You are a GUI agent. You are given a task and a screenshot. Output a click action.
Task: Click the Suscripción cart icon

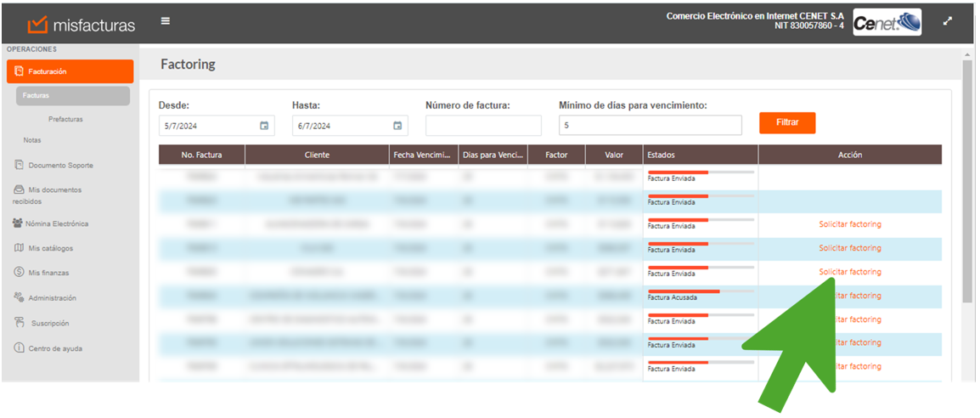(20, 322)
